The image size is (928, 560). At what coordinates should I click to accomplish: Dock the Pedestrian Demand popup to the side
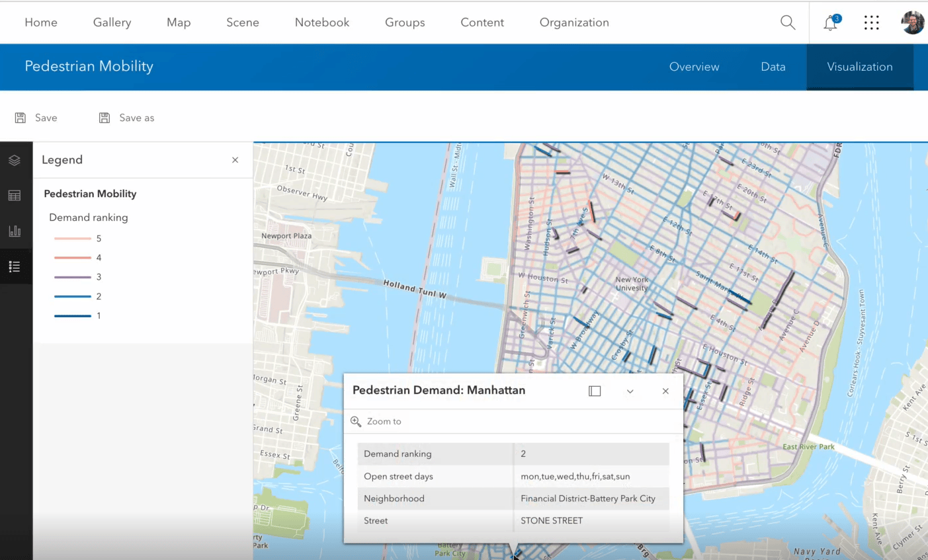pos(594,391)
